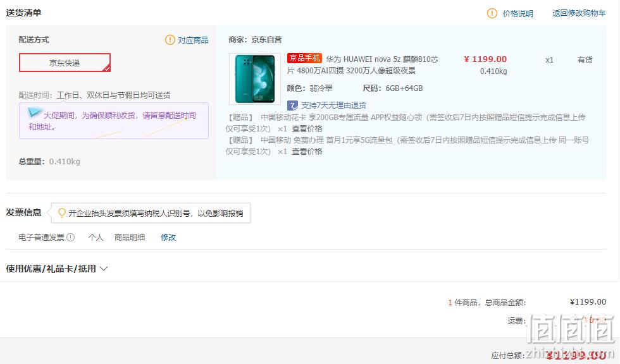Click 对应商品 link

point(193,40)
